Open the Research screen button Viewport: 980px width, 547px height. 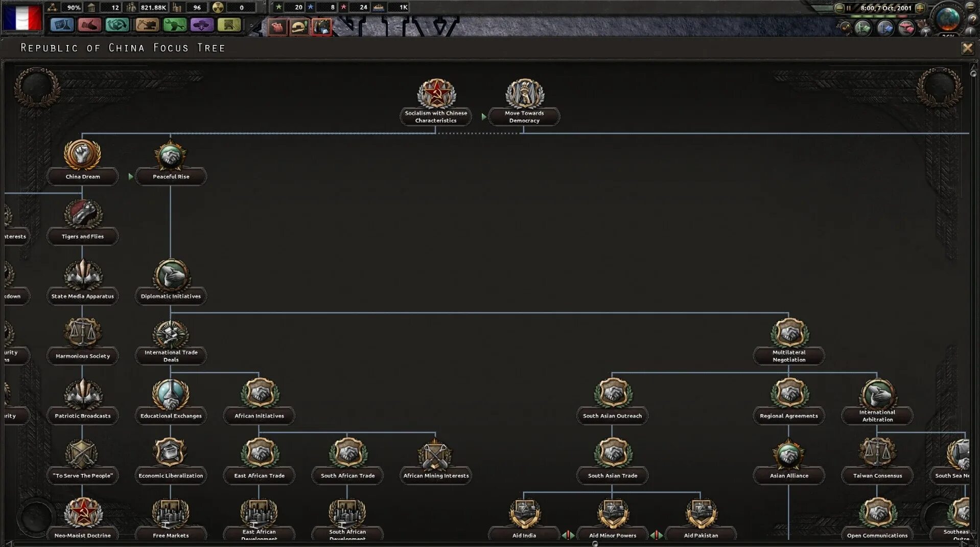(x=62, y=25)
